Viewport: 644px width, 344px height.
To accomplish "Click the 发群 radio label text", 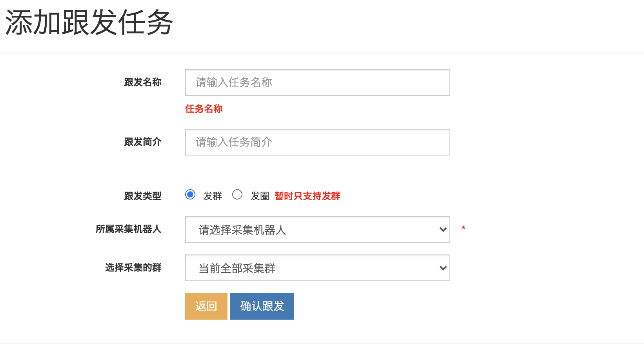I will click(213, 196).
